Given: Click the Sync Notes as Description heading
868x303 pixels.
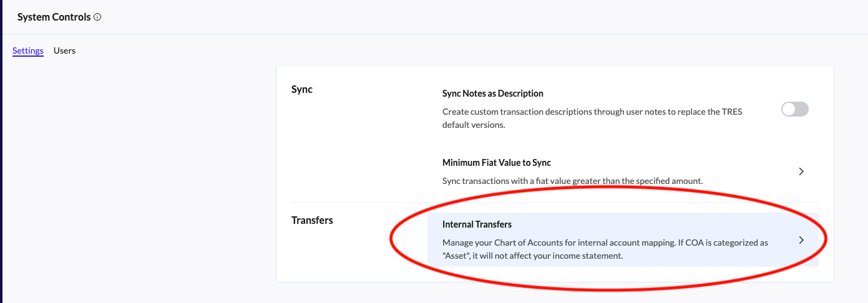Looking at the screenshot, I should (x=492, y=94).
